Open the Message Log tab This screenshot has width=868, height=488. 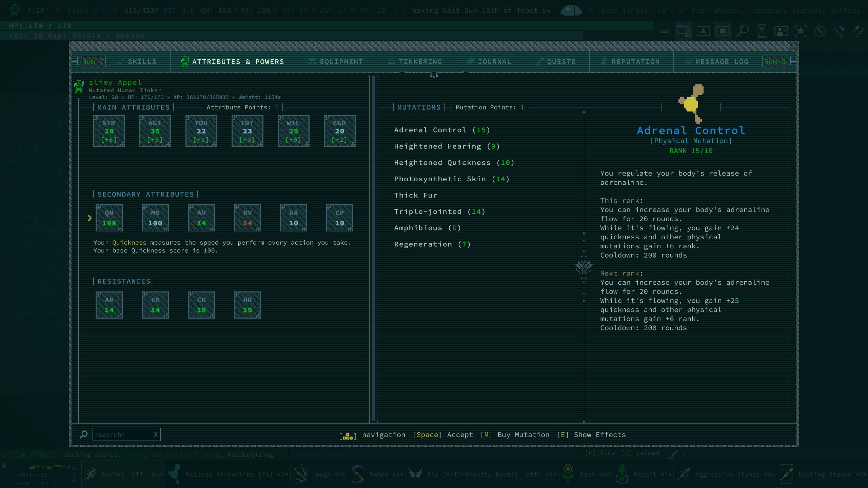click(x=717, y=62)
